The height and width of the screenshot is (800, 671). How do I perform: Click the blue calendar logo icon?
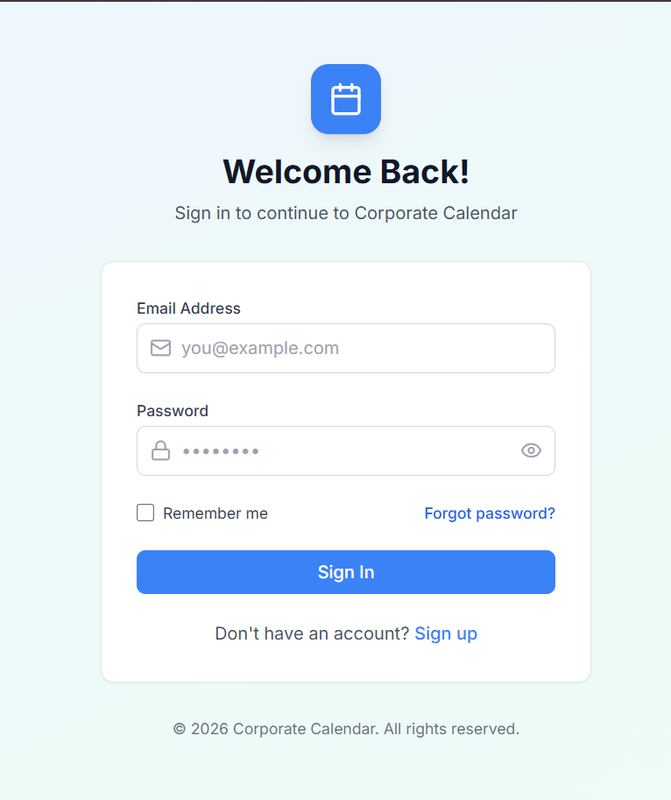(345, 99)
